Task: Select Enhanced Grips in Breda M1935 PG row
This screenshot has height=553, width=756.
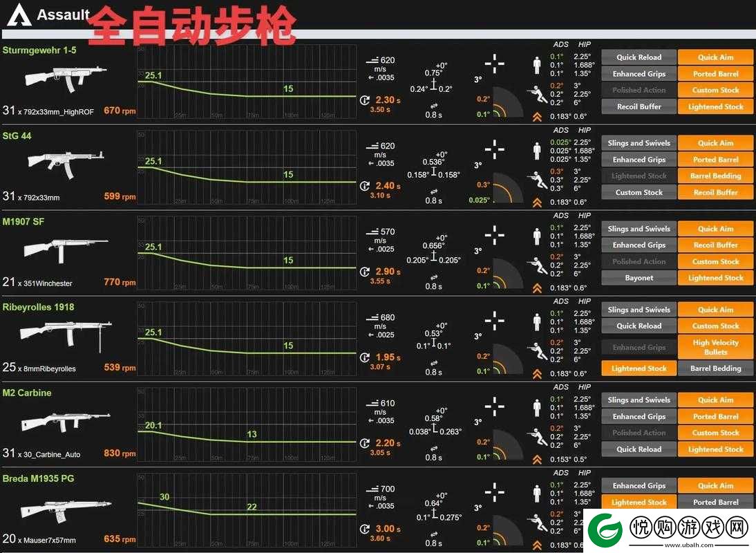Action: (639, 486)
